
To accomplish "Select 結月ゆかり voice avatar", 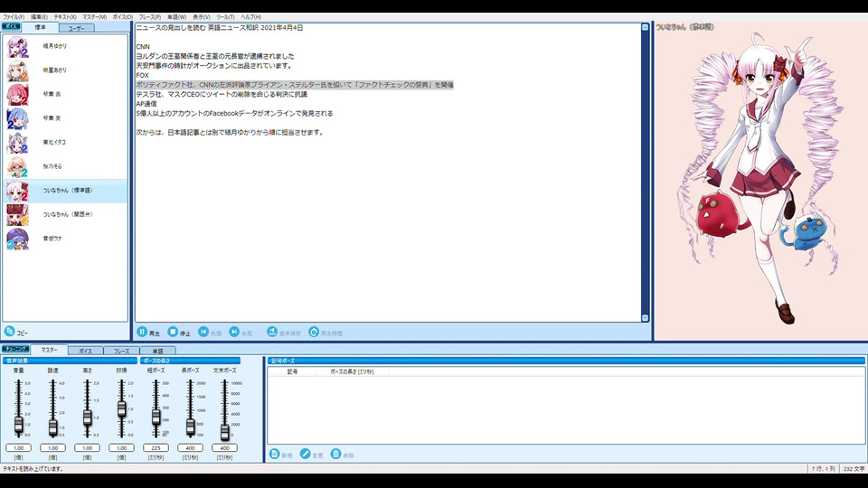I will point(17,46).
